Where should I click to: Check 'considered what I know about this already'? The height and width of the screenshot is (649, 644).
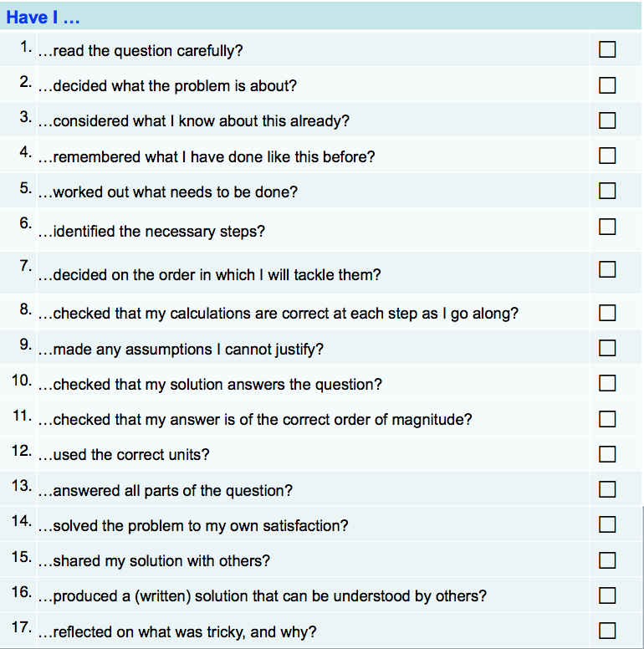(607, 120)
